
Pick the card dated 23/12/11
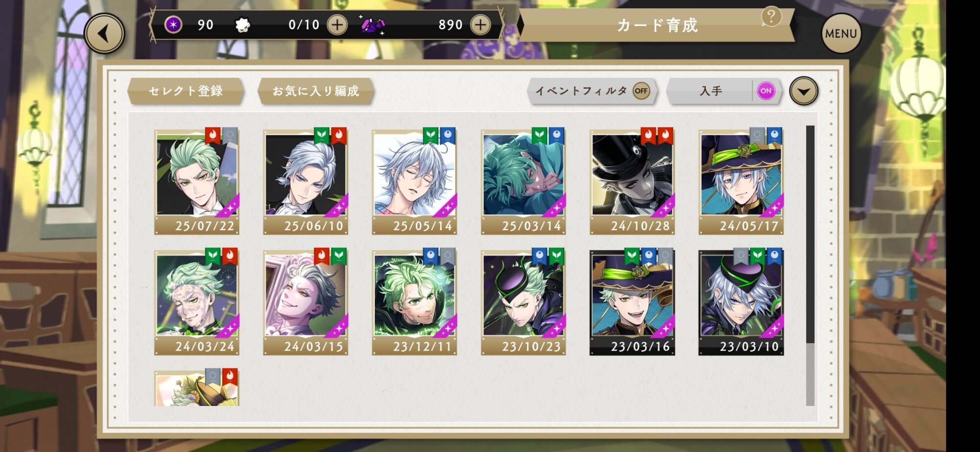click(x=415, y=303)
